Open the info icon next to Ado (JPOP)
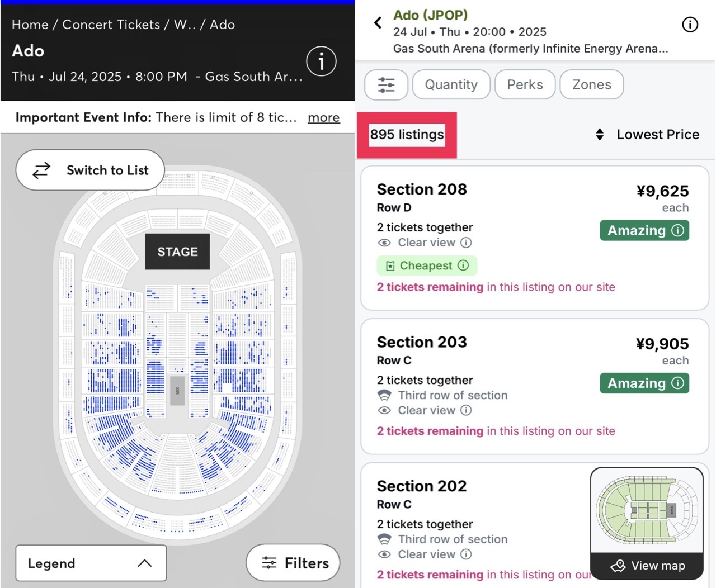The image size is (716, 588). (x=690, y=25)
